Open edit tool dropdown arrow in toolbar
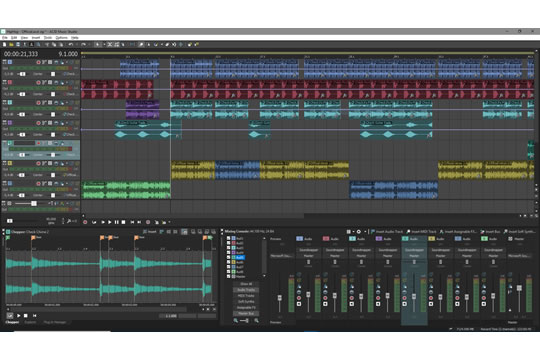The height and width of the screenshot is (360, 540). tap(104, 44)
